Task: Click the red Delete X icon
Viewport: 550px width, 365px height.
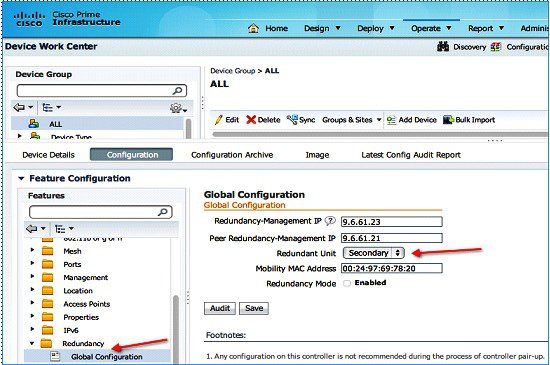Action: [x=251, y=120]
